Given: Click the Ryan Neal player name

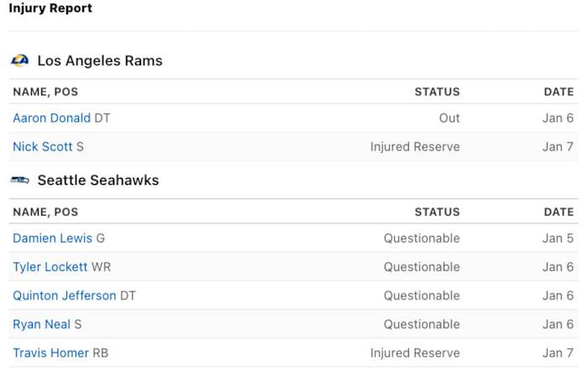Looking at the screenshot, I should coord(41,324).
